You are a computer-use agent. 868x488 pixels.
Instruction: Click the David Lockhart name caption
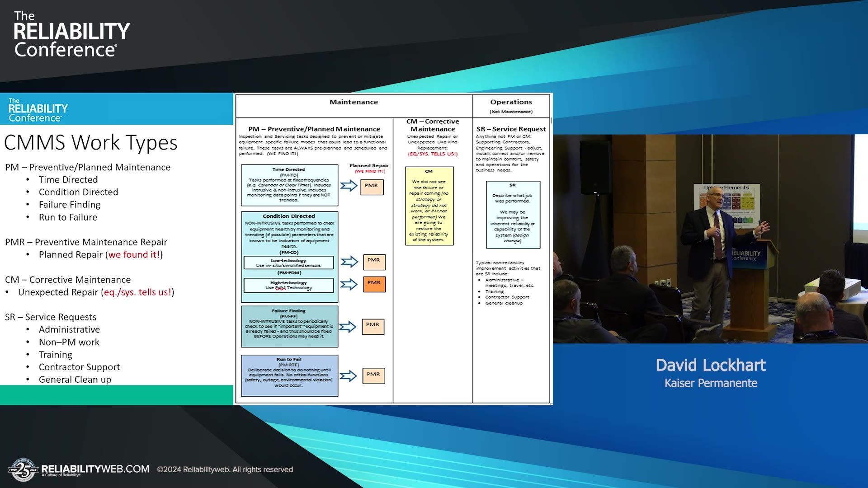710,365
